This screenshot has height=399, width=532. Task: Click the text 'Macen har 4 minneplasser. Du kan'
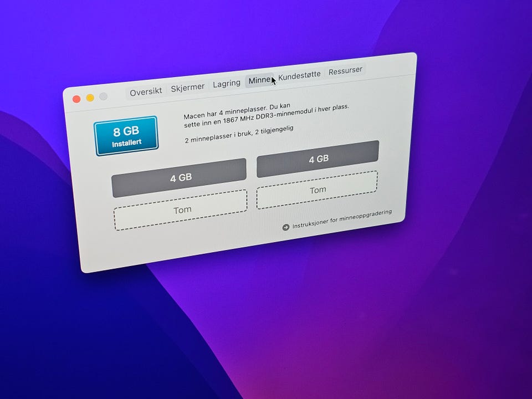[237, 111]
